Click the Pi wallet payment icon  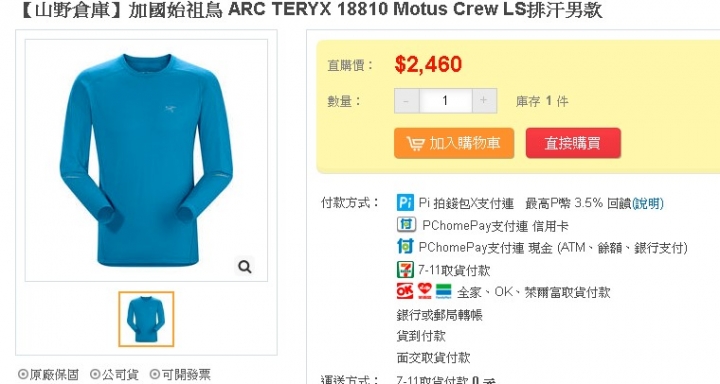[x=405, y=203]
